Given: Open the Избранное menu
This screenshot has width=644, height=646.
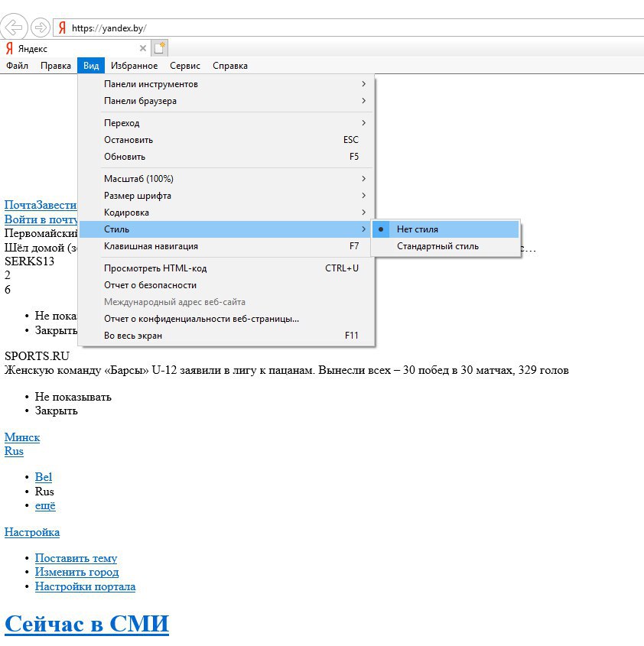Looking at the screenshot, I should [x=134, y=66].
